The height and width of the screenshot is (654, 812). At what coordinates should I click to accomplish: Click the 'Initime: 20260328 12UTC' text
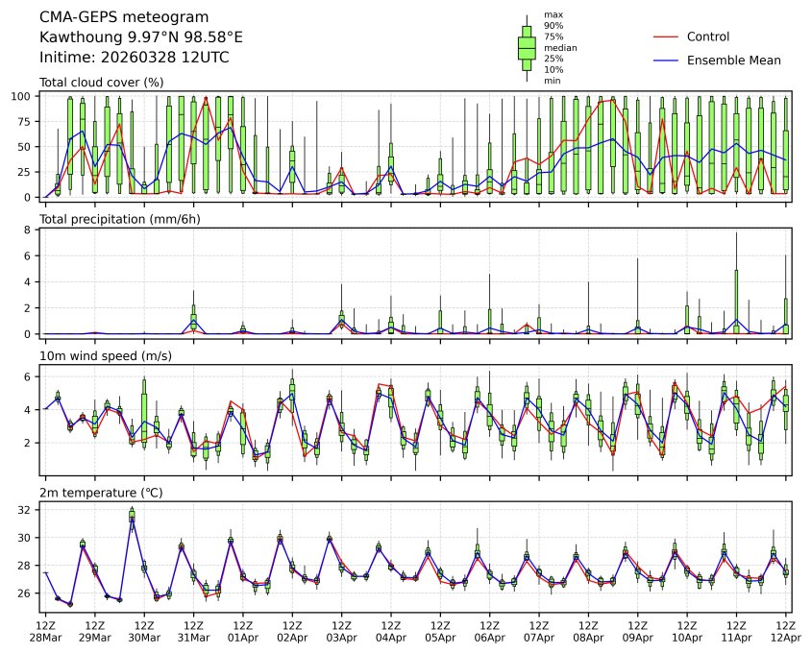click(134, 58)
